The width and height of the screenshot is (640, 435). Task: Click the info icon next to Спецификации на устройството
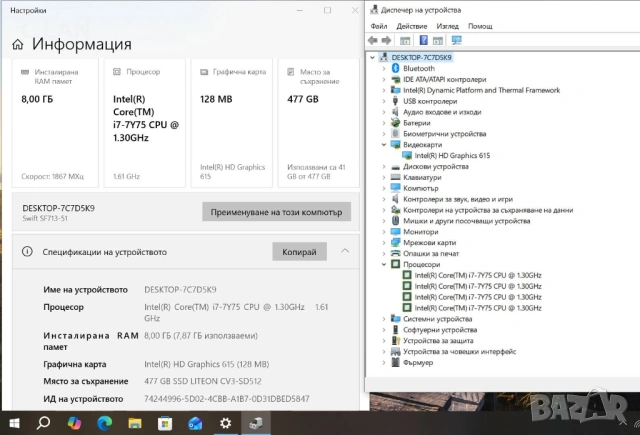pyautogui.click(x=27, y=252)
